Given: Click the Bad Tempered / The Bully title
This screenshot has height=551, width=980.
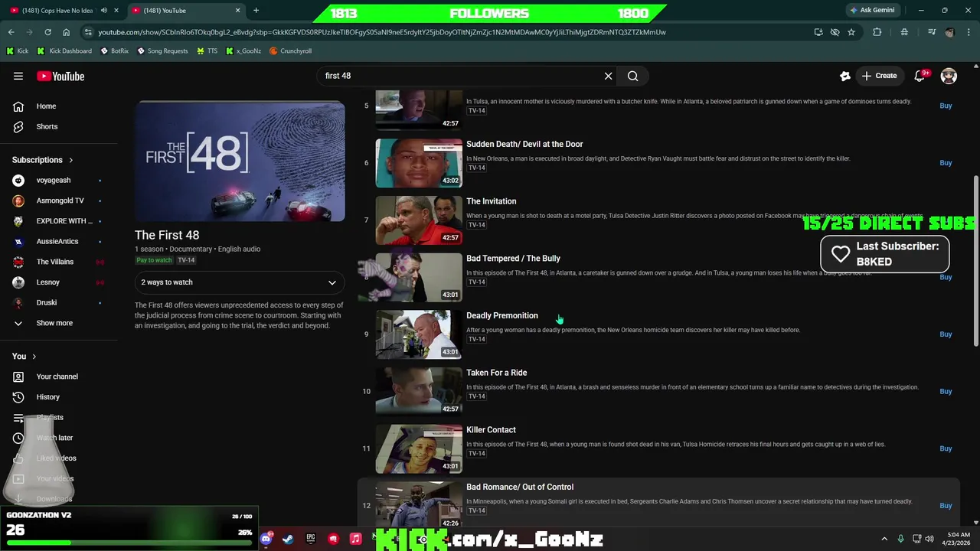Looking at the screenshot, I should coord(513,259).
